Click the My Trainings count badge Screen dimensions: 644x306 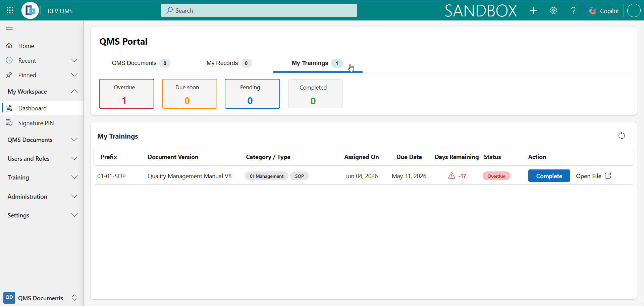[337, 63]
